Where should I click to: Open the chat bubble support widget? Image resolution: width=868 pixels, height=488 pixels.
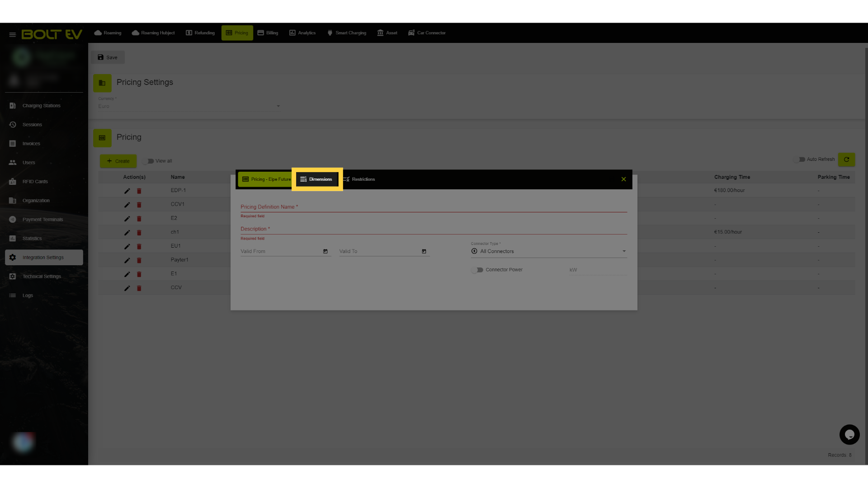[849, 435]
